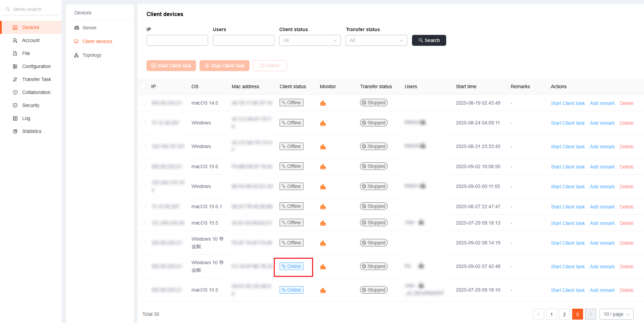Image resolution: width=644 pixels, height=323 pixels.
Task: Go to page 2 of results
Action: [x=564, y=314]
